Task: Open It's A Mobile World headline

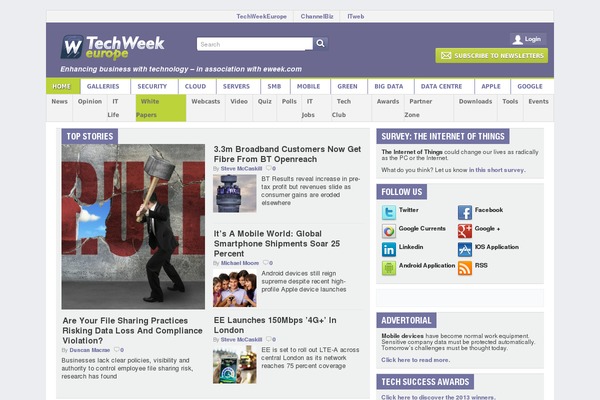Action: 277,243
